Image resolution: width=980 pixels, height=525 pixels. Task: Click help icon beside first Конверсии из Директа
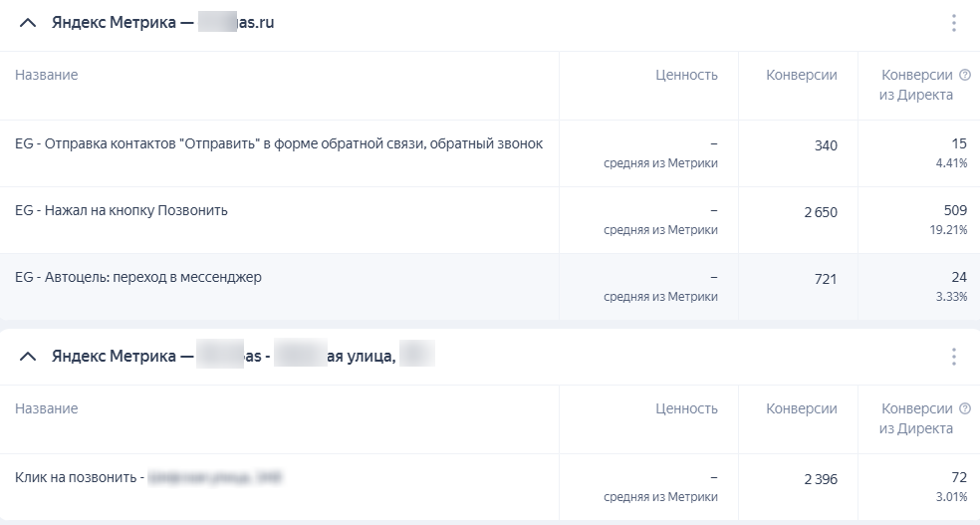point(964,75)
